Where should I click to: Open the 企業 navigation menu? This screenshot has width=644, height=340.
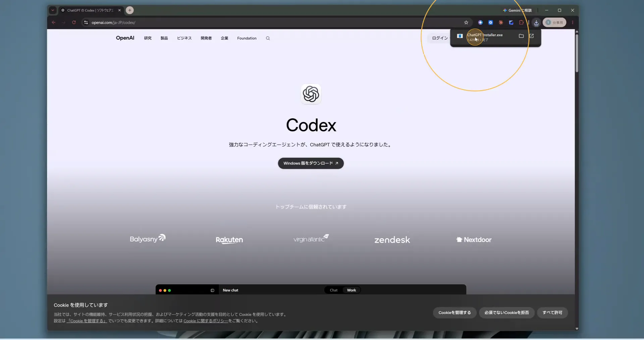[x=224, y=38]
